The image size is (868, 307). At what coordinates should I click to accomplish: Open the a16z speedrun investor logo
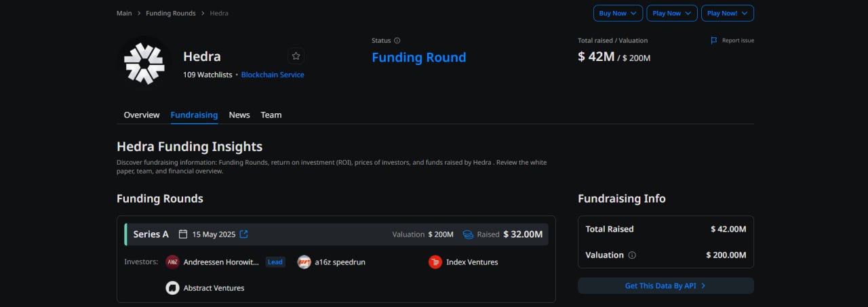click(x=304, y=262)
